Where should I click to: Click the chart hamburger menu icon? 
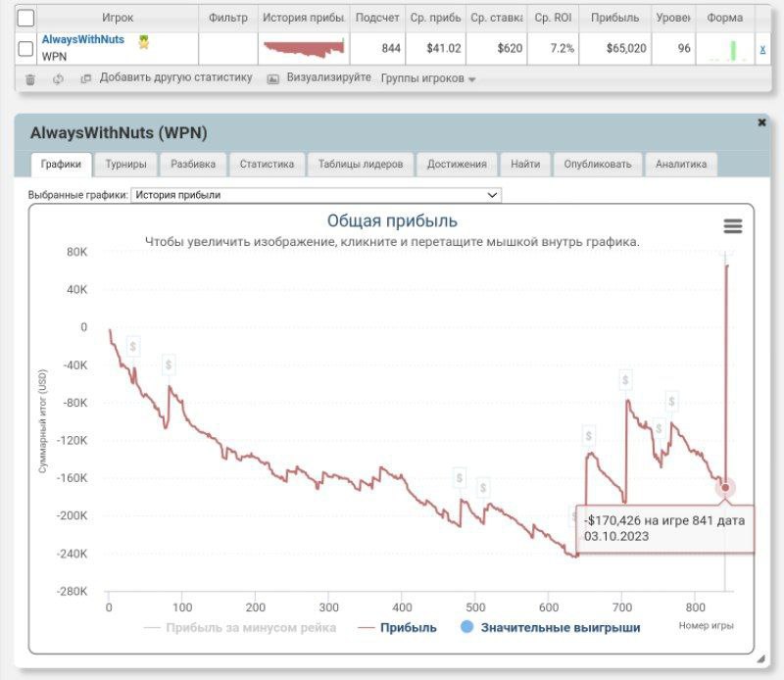point(732,226)
